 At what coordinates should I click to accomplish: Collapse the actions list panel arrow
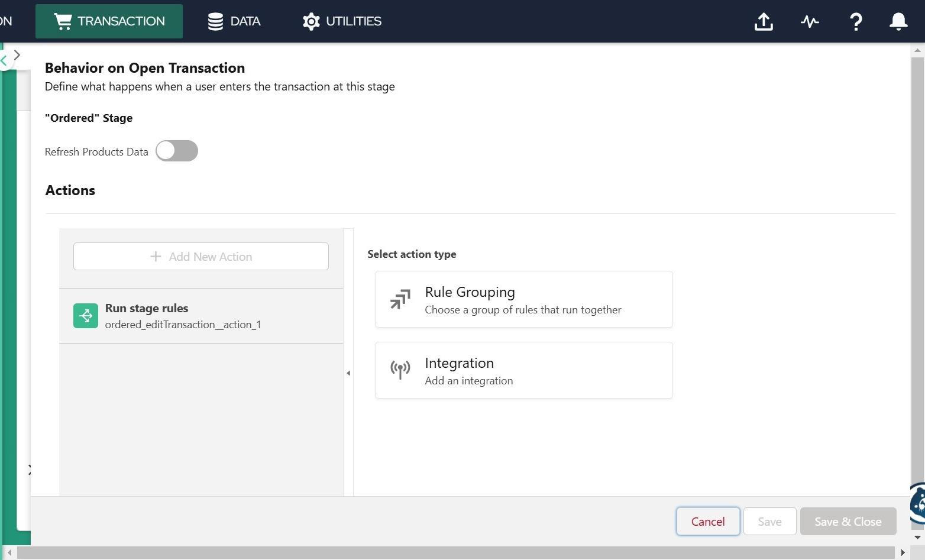pyautogui.click(x=348, y=373)
